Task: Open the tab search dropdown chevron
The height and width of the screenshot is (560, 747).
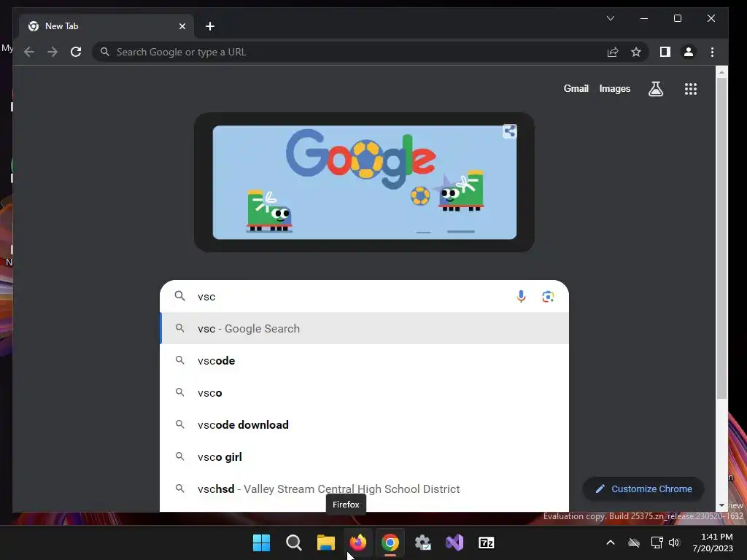Action: (611, 18)
